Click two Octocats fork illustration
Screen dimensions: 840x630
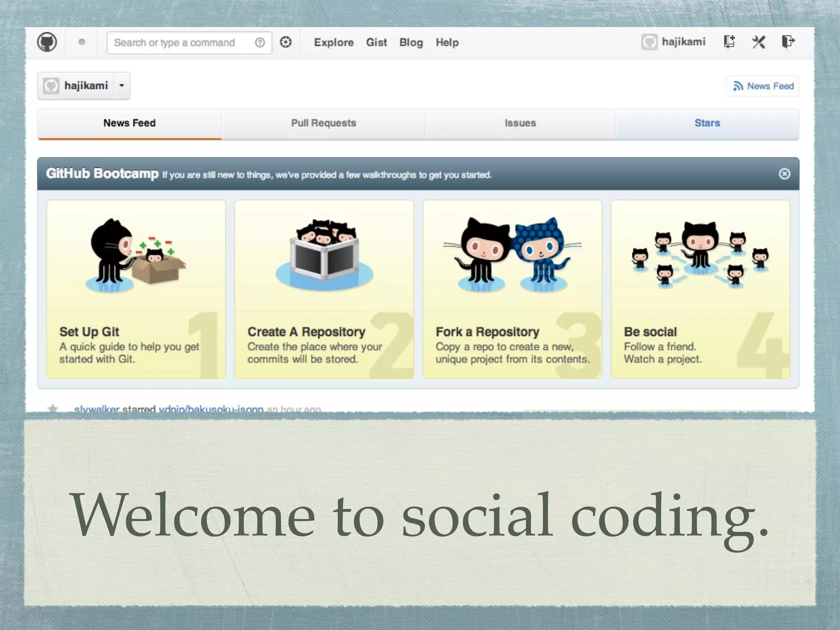(x=512, y=254)
